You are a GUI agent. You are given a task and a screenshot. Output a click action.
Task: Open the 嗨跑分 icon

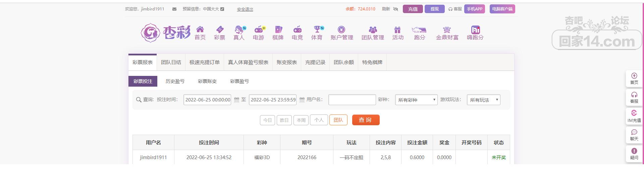tap(475, 30)
